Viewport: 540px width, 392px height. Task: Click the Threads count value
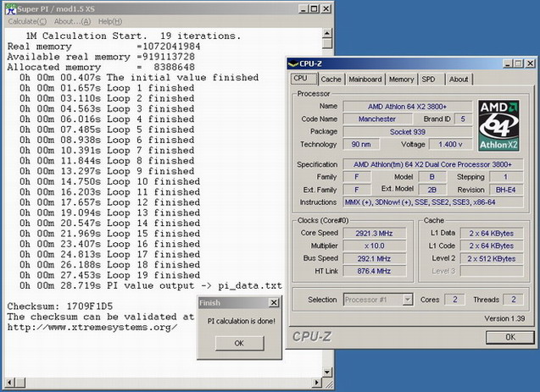[x=513, y=300]
